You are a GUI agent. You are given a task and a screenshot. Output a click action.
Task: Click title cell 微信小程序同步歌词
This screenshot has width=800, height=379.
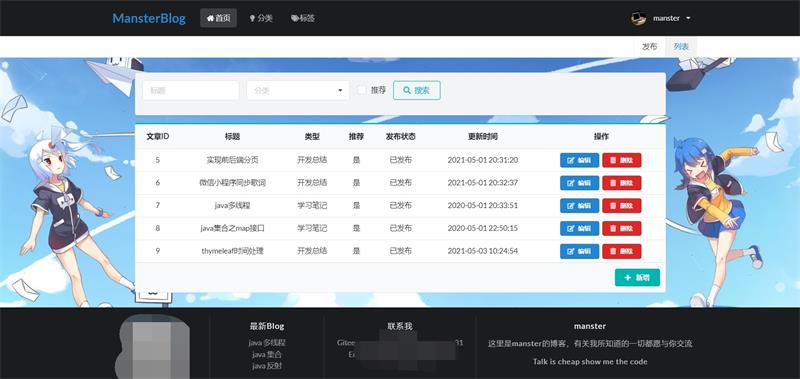[x=232, y=183]
